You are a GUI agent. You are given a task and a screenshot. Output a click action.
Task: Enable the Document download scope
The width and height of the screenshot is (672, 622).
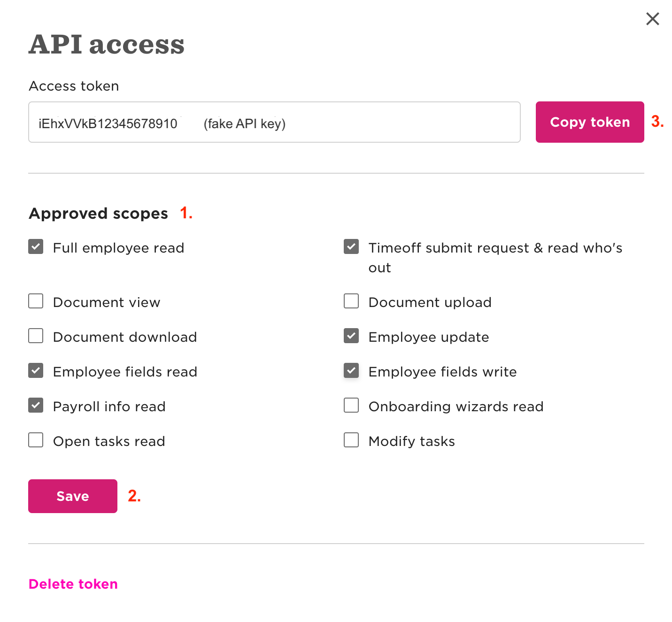36,336
